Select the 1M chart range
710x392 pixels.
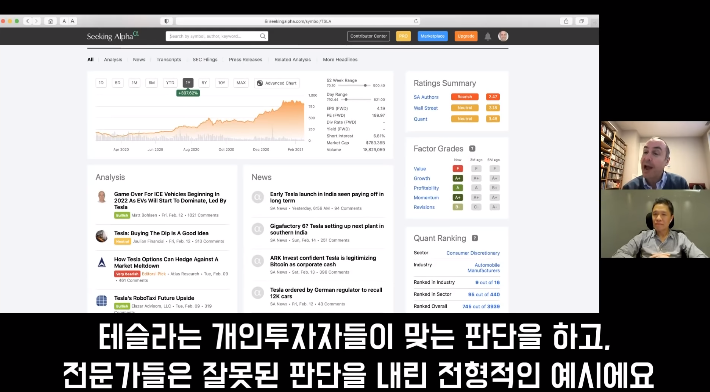click(x=134, y=83)
